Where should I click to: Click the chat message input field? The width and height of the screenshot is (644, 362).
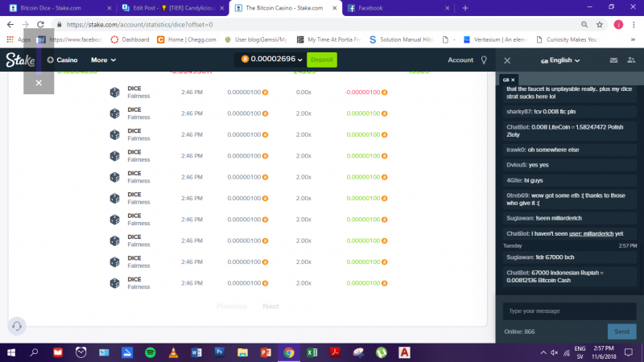click(569, 311)
